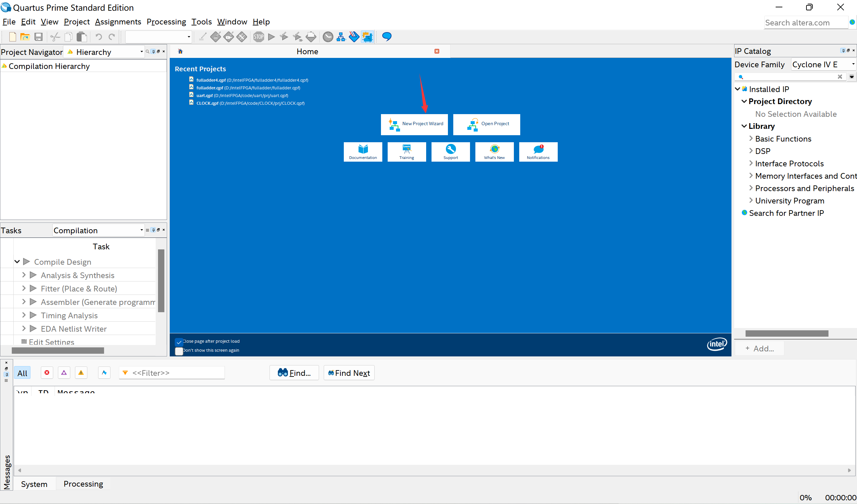Screen dimensions: 857x504
Task: Toggle the flagged messages filter
Action: point(104,373)
